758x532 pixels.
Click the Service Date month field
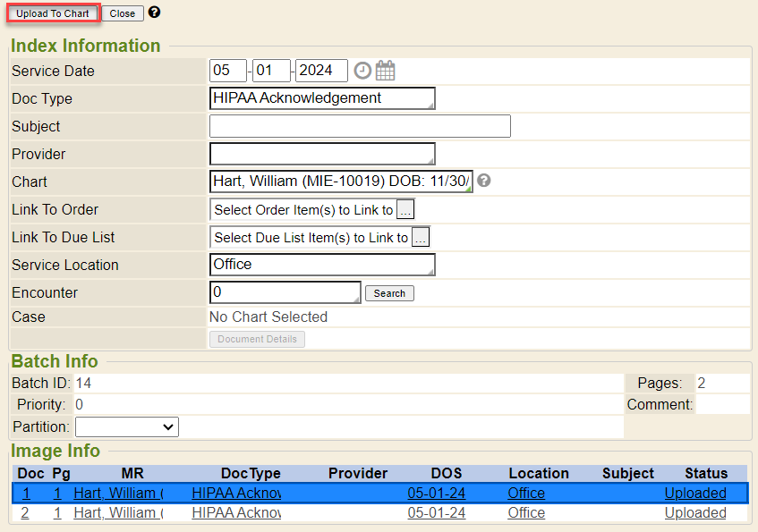(x=228, y=71)
